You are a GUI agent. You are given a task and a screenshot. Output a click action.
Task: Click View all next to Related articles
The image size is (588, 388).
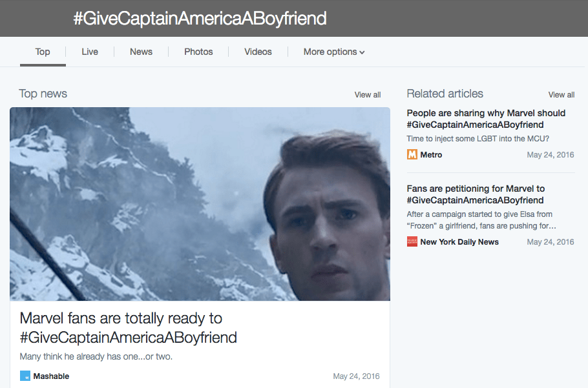pos(561,95)
